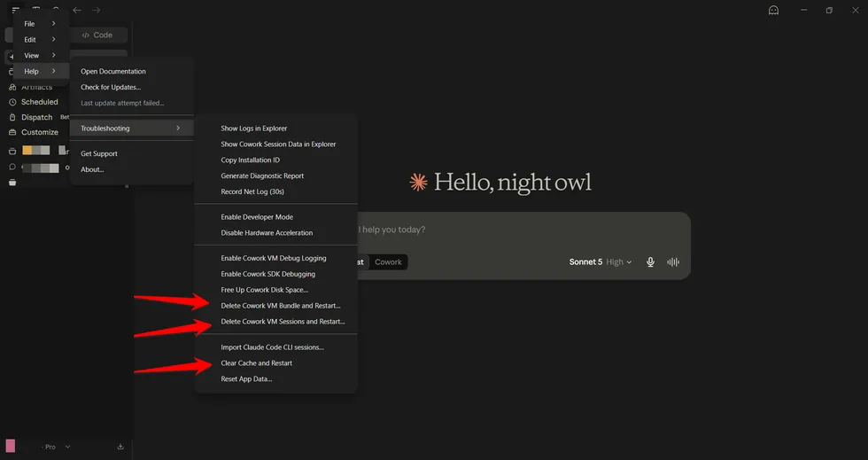Choose Copy Installation ID

[x=275, y=160]
